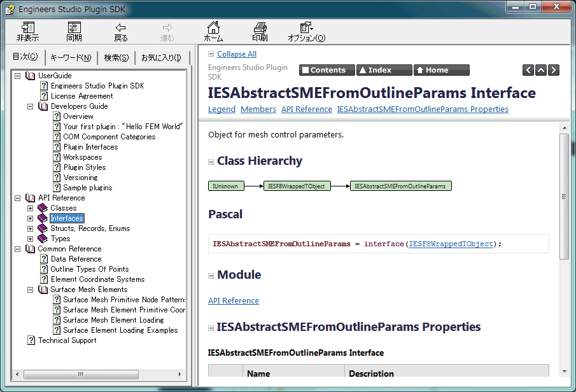Viewport: 576px width, 392px height.
Task: Collapse the Class Hierarchy section
Action: [211, 162]
